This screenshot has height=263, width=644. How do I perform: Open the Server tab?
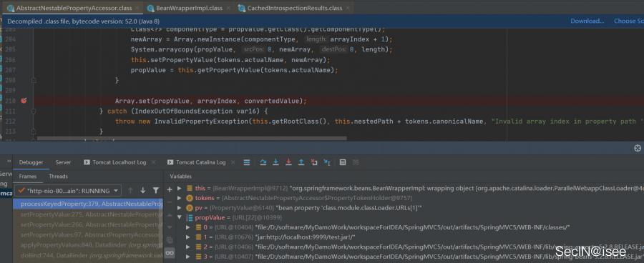63,162
